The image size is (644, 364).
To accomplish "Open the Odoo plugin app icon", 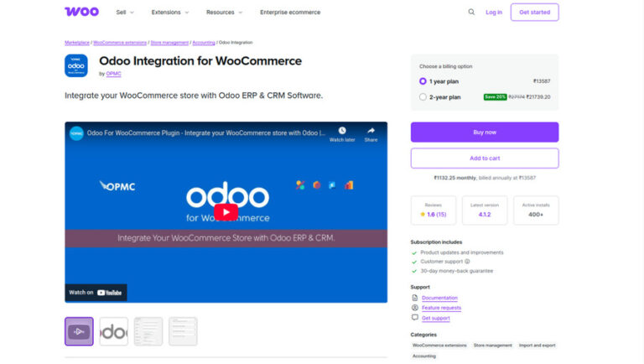I will point(76,65).
